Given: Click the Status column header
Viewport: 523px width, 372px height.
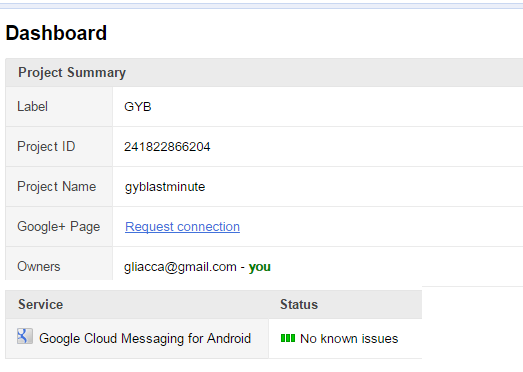Looking at the screenshot, I should (x=299, y=304).
